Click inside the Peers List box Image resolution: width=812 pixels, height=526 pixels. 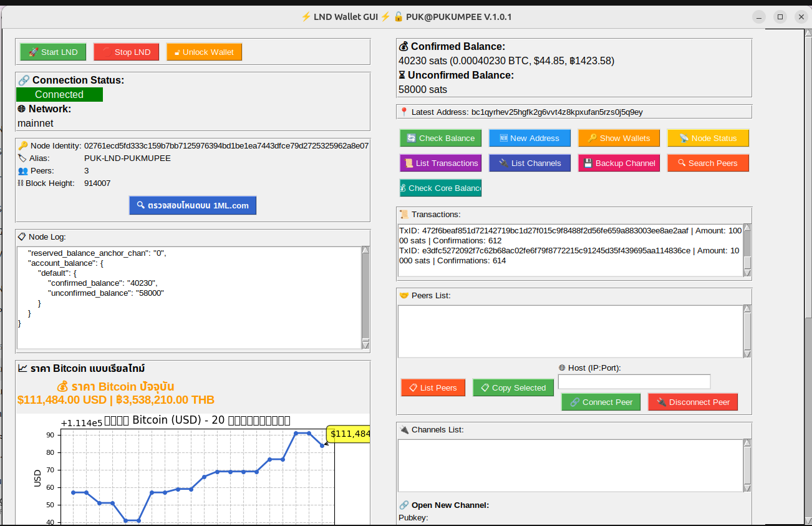[570, 331]
